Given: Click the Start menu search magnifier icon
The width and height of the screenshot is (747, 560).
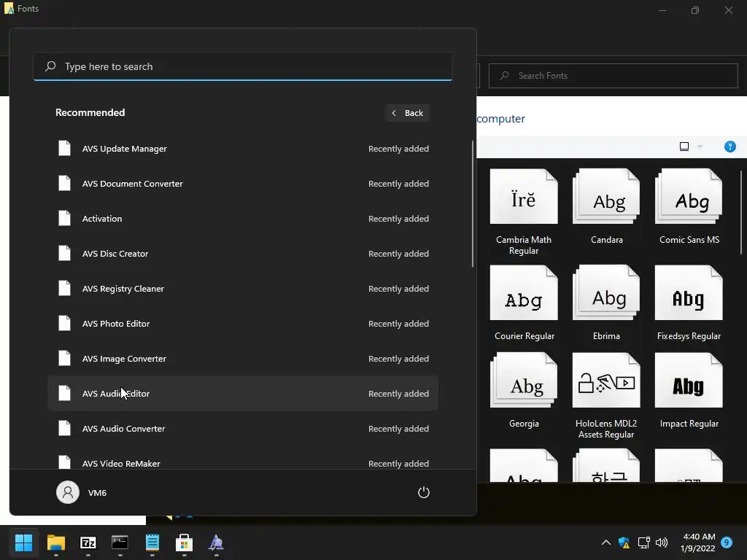Looking at the screenshot, I should (x=50, y=66).
